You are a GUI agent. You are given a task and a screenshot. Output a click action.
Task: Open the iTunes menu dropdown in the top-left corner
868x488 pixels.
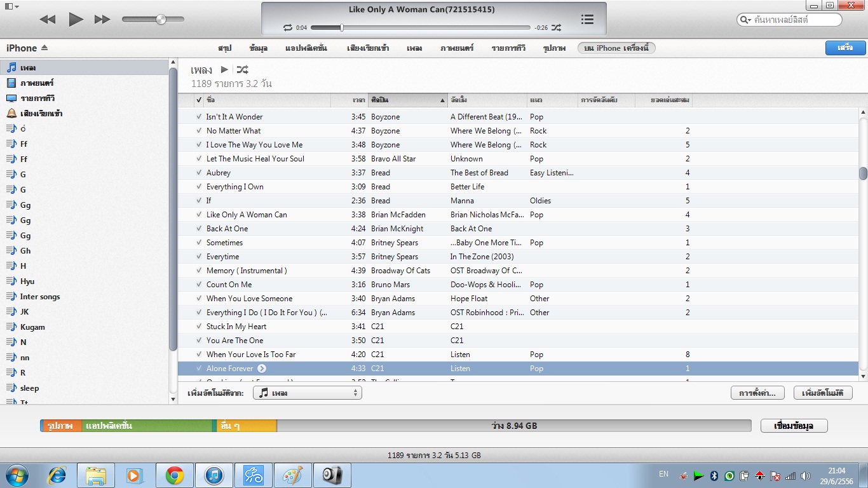pyautogui.click(x=11, y=6)
